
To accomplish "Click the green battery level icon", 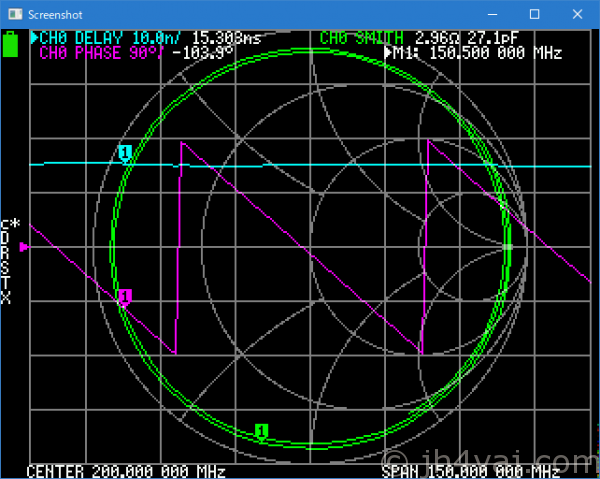I will 11,44.
